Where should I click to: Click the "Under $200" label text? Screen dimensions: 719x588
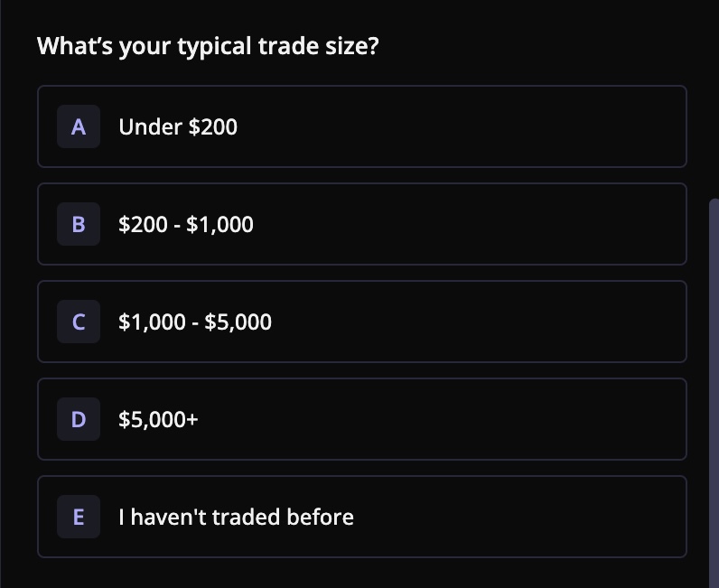pos(178,126)
